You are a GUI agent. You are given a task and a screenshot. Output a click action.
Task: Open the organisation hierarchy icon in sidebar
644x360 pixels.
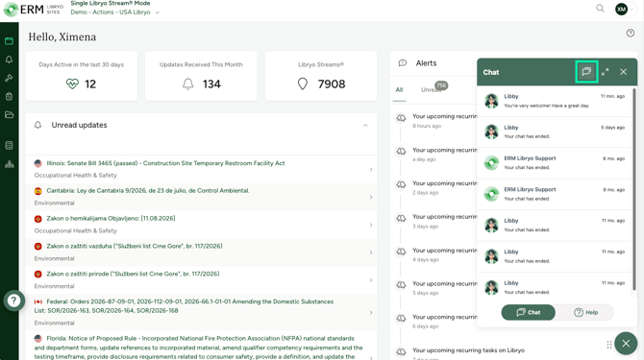point(9,164)
